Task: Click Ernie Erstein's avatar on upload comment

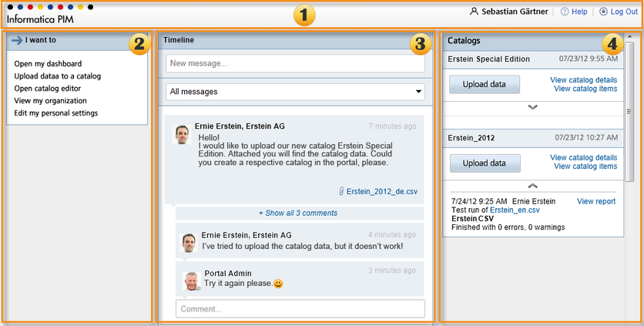Action: [189, 243]
